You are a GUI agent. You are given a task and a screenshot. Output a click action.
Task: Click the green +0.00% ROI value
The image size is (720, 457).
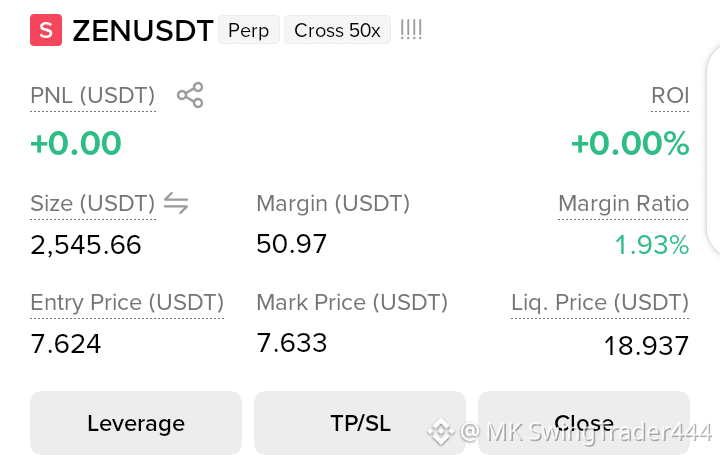(x=630, y=143)
